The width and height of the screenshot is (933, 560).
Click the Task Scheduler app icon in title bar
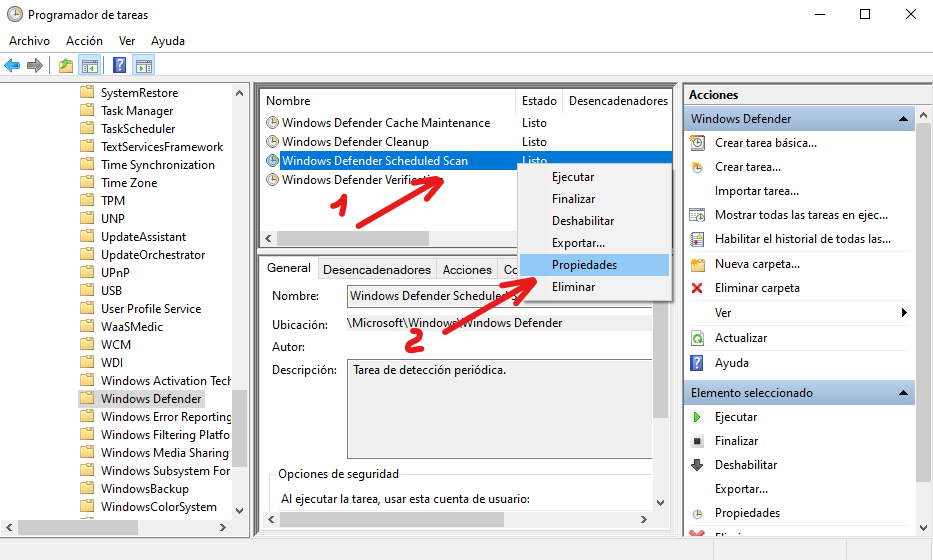coord(14,14)
